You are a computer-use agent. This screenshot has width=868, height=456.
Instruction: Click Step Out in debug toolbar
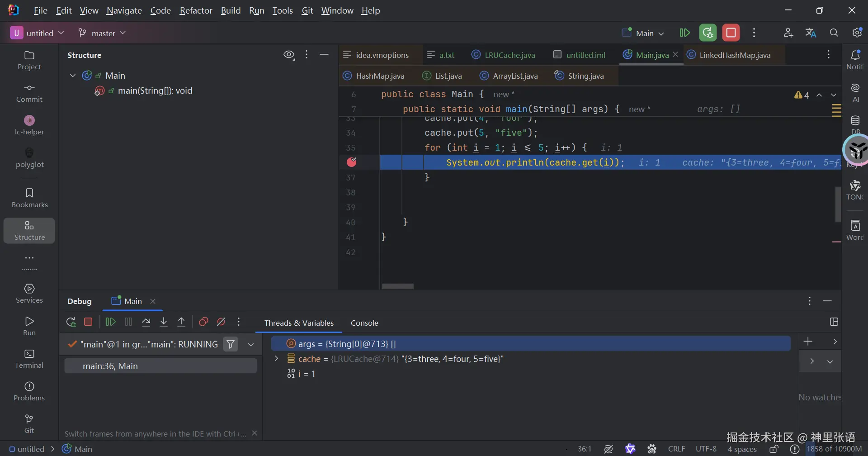click(x=181, y=322)
